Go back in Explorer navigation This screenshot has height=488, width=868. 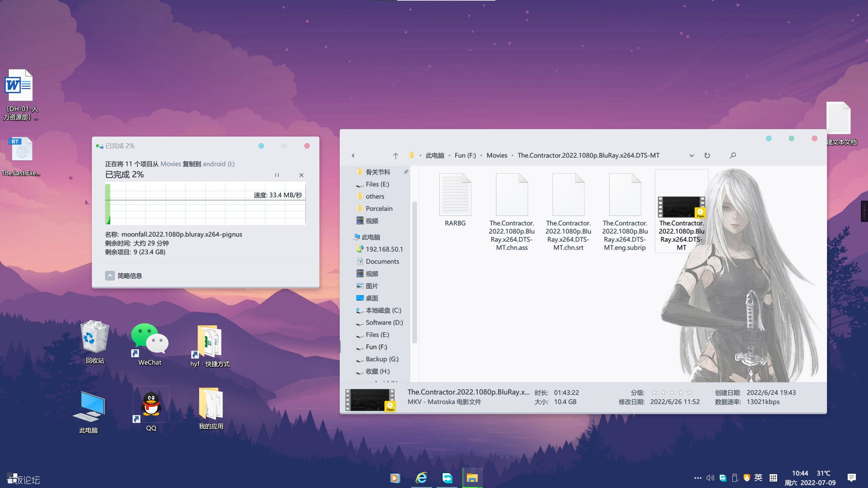tap(353, 156)
